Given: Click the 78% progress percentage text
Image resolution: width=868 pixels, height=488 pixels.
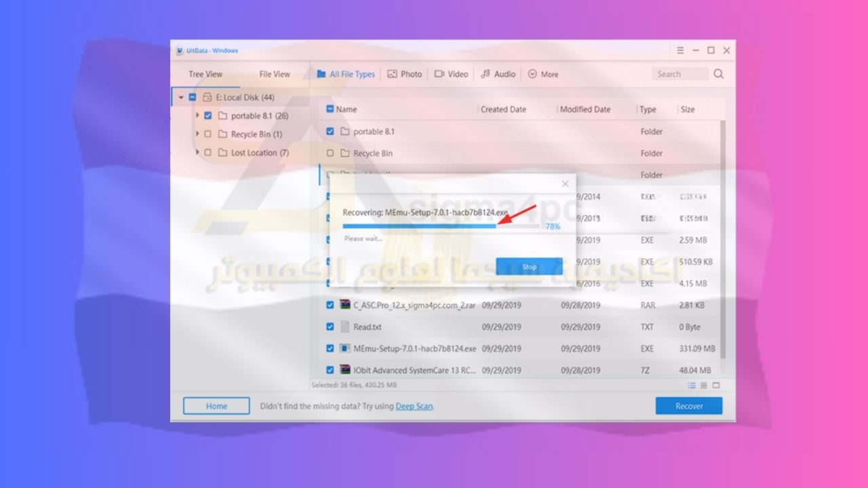Looking at the screenshot, I should click(553, 226).
